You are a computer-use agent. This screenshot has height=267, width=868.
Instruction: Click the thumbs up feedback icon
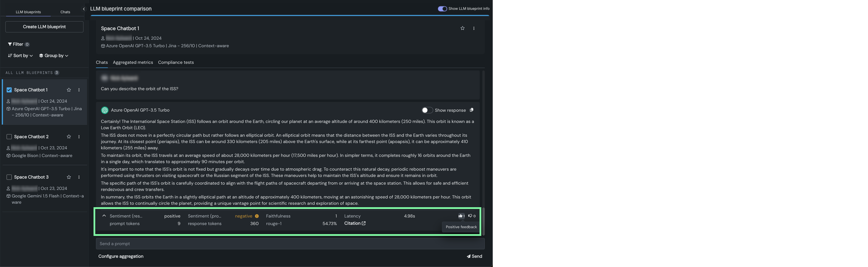pyautogui.click(x=460, y=216)
